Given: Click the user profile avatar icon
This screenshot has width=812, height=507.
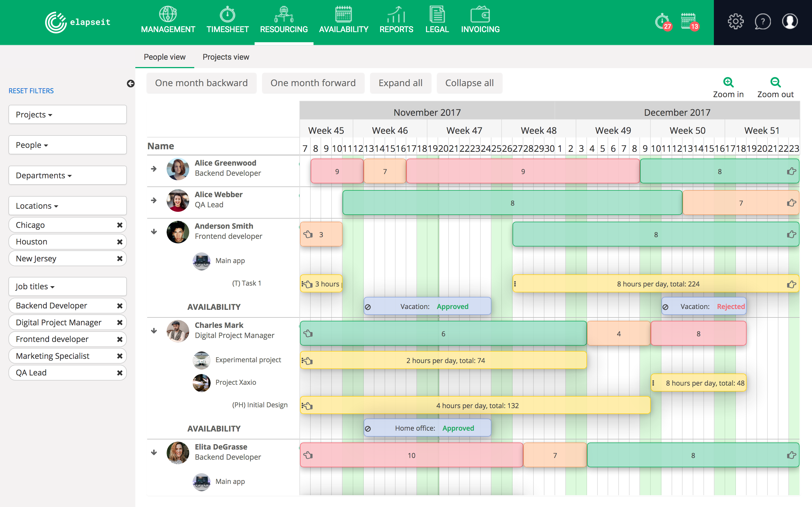Looking at the screenshot, I should point(790,22).
